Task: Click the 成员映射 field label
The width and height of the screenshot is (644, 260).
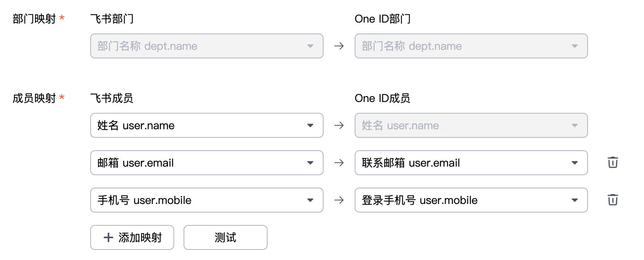Action: click(34, 98)
